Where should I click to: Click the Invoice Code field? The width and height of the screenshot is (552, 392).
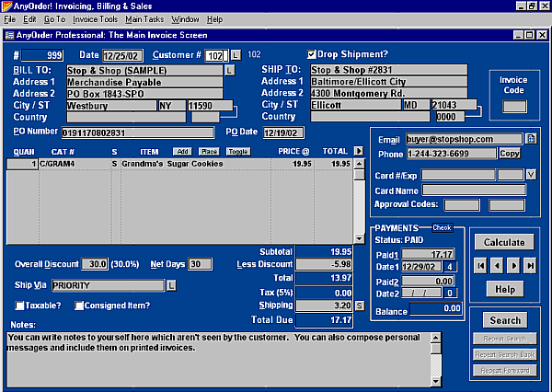click(514, 107)
